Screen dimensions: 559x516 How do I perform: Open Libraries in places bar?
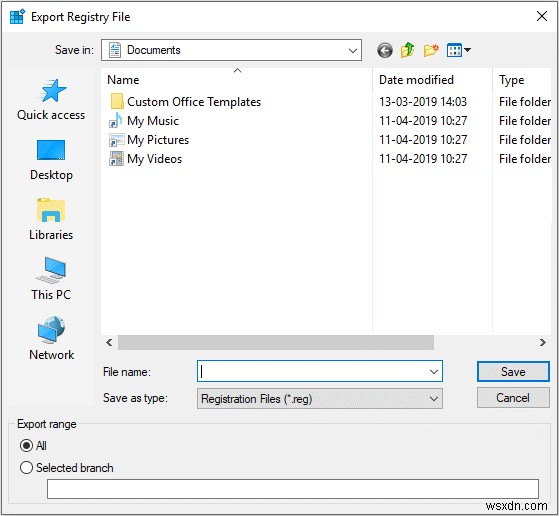coord(51,220)
